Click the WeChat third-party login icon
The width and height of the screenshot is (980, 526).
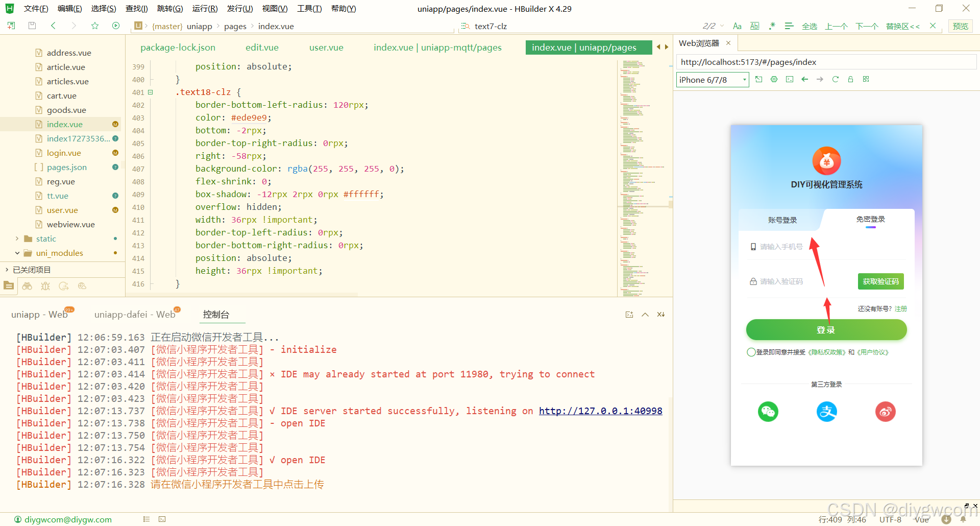pyautogui.click(x=768, y=412)
